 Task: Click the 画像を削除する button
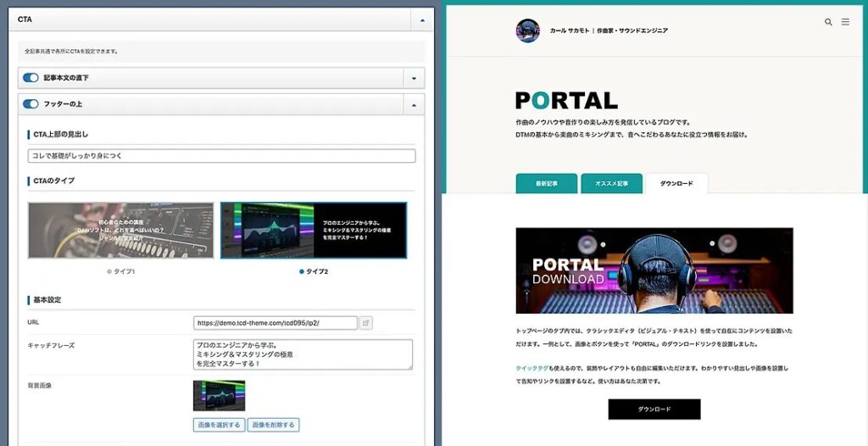[274, 425]
